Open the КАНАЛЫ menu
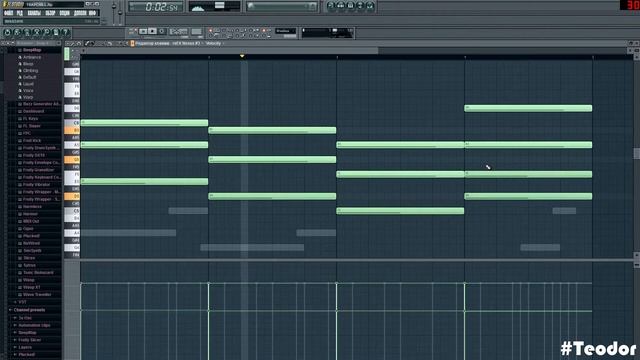The height and width of the screenshot is (360, 640). coord(34,13)
